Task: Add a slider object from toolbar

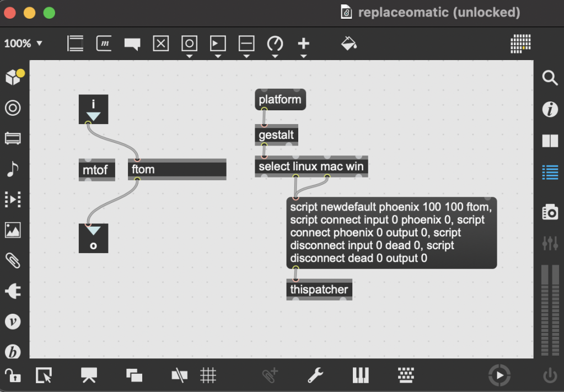Action: tap(246, 44)
